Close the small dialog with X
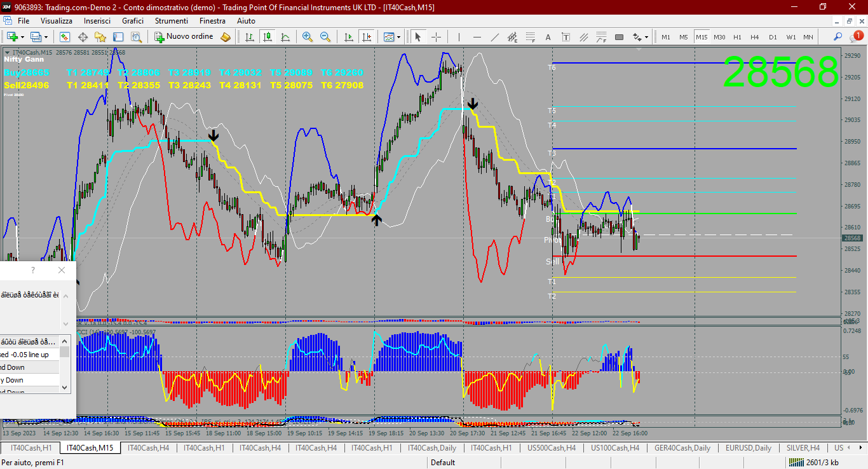 coord(62,270)
